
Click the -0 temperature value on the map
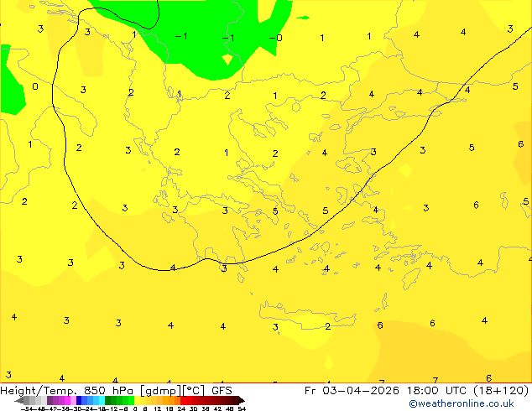click(275, 38)
